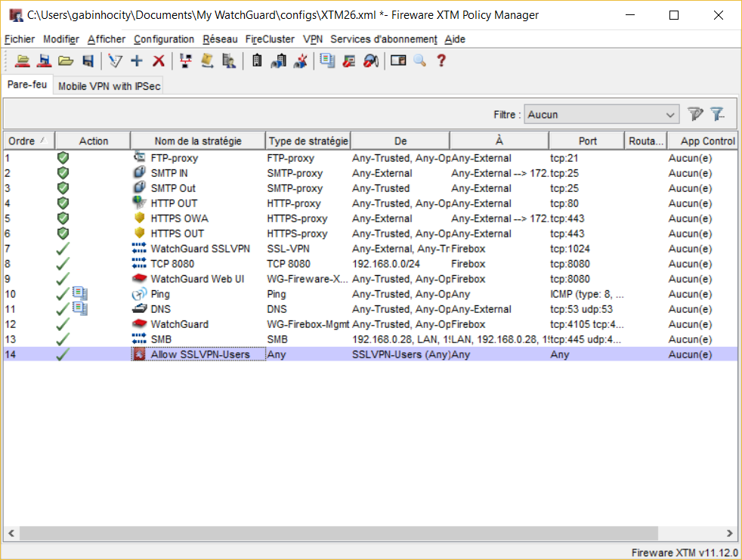742x560 pixels.
Task: Select the TCP 8080 policy name
Action: click(x=172, y=264)
